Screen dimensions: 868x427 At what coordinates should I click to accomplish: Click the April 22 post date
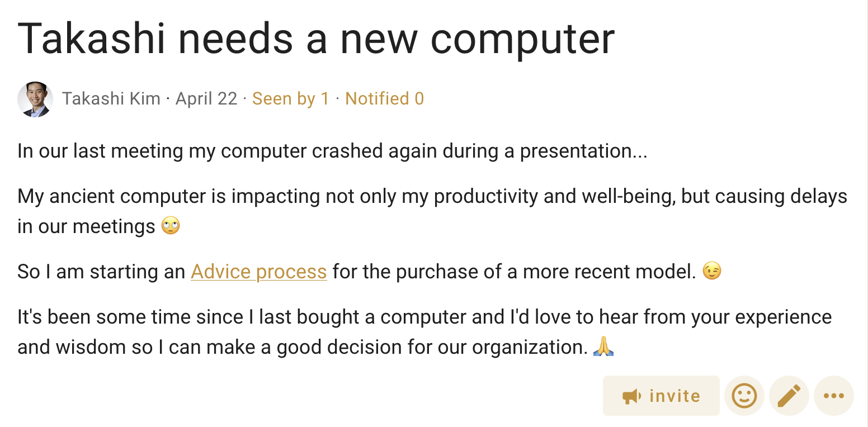(206, 99)
